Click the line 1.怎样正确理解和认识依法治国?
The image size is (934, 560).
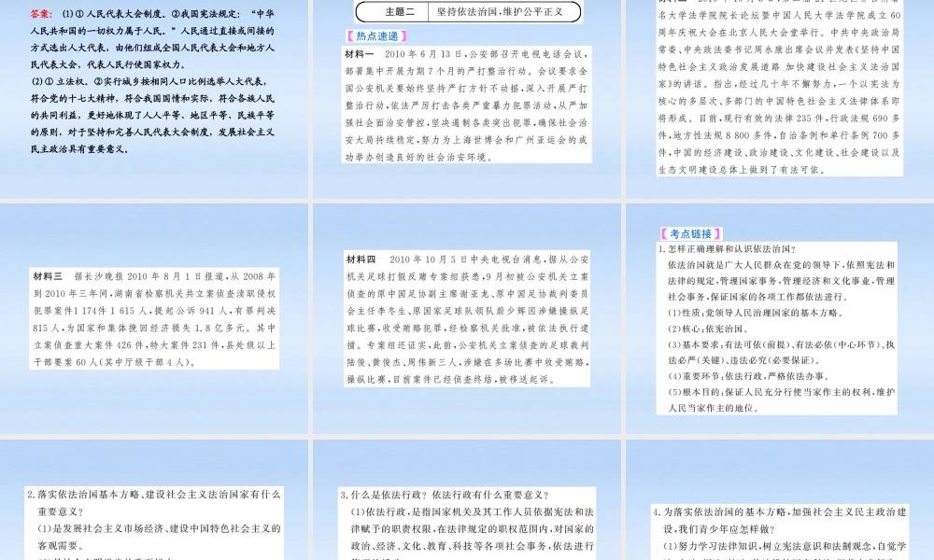coord(728,249)
